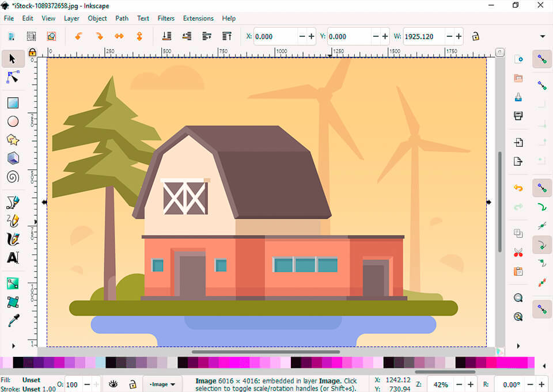Toggle current layer visibility in the status bar
This screenshot has height=392, width=553.
click(x=113, y=384)
